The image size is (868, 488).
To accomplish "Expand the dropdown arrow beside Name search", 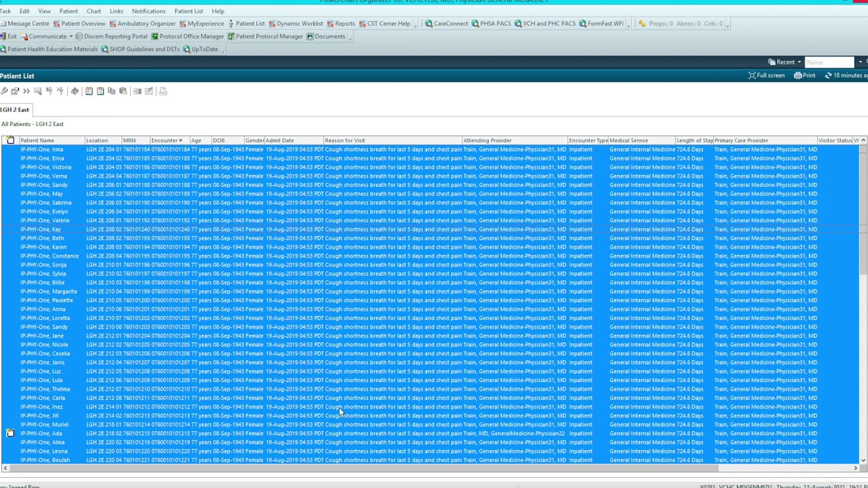I will (860, 62).
